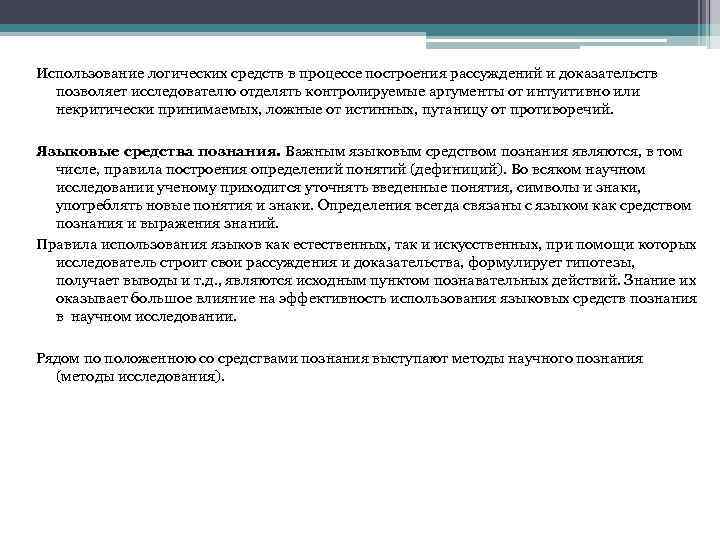Click the word 'дефиниций' in parentheses

(456, 170)
